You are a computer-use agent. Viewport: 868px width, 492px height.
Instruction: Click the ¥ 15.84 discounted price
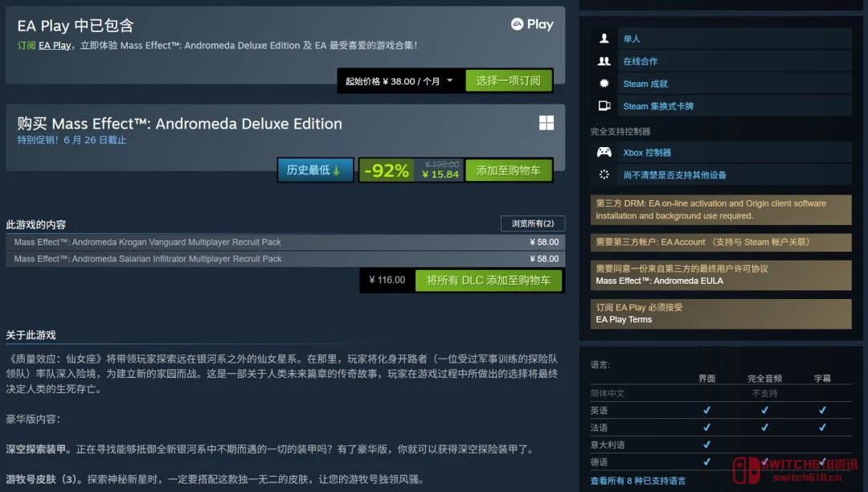click(440, 175)
